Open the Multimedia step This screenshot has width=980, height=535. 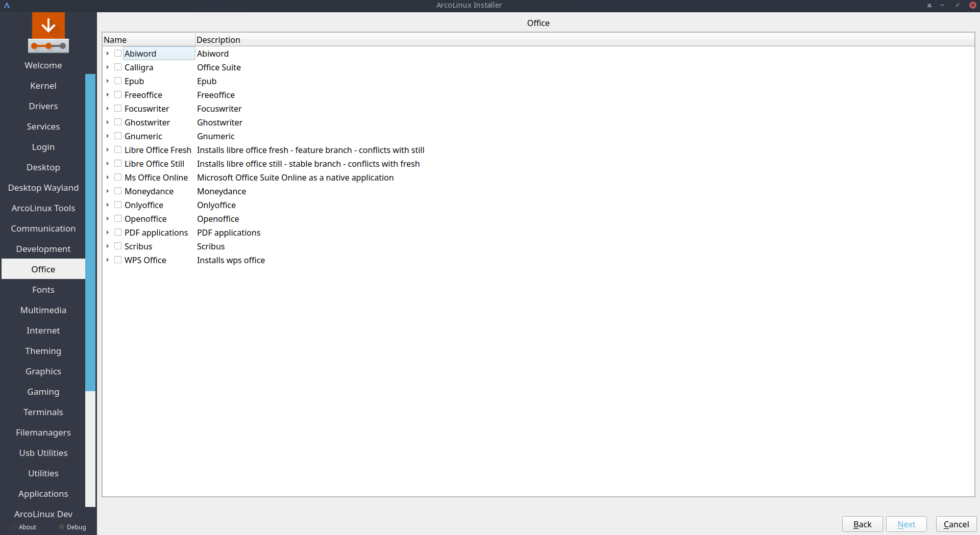pos(43,310)
